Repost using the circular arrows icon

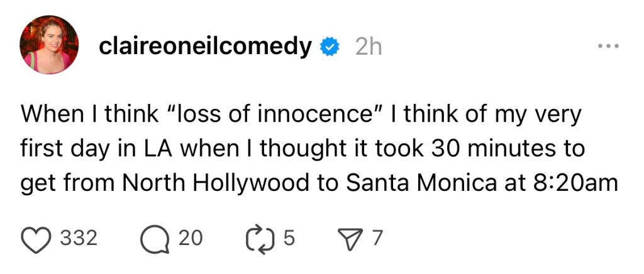click(262, 238)
